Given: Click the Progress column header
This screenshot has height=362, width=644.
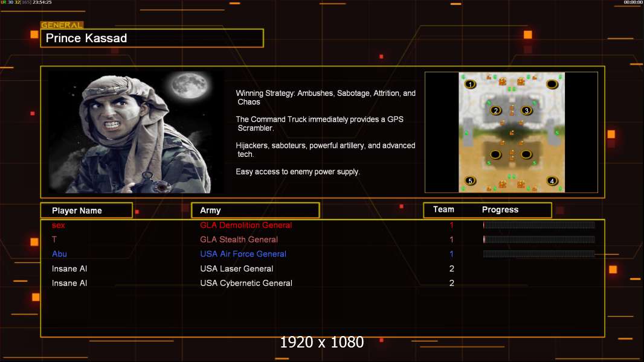Looking at the screenshot, I should click(500, 209).
